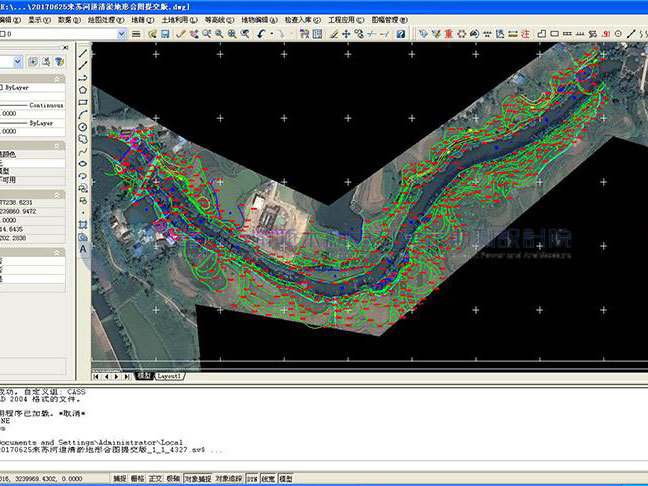Click the Pan/move four-arrow icon
648x486 pixels.
pyautogui.click(x=346, y=34)
